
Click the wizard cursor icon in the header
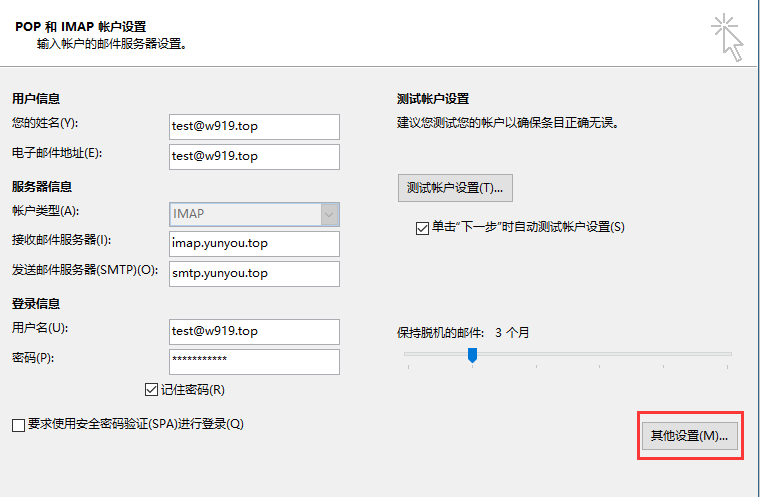click(728, 37)
